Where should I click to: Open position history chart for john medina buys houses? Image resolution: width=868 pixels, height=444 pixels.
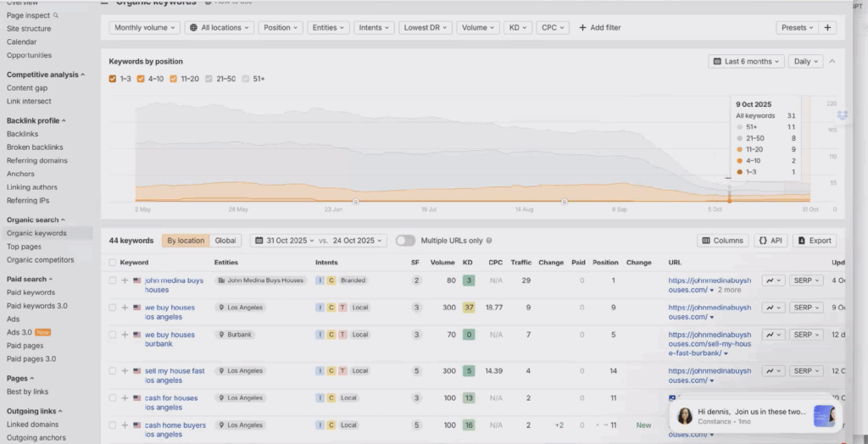point(773,280)
